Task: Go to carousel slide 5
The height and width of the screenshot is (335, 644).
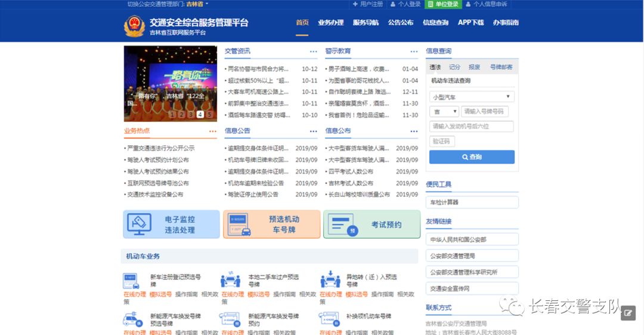Action: click(209, 115)
